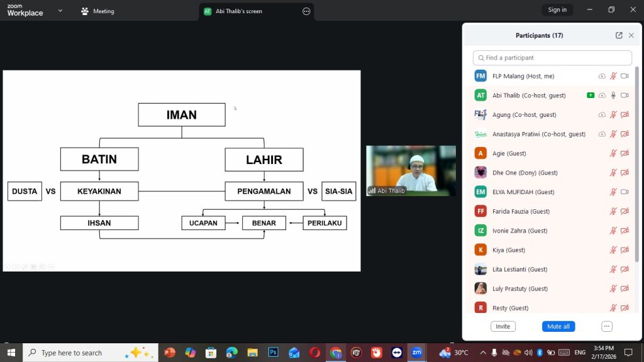Open screen share options ellipsis menu

tap(306, 11)
